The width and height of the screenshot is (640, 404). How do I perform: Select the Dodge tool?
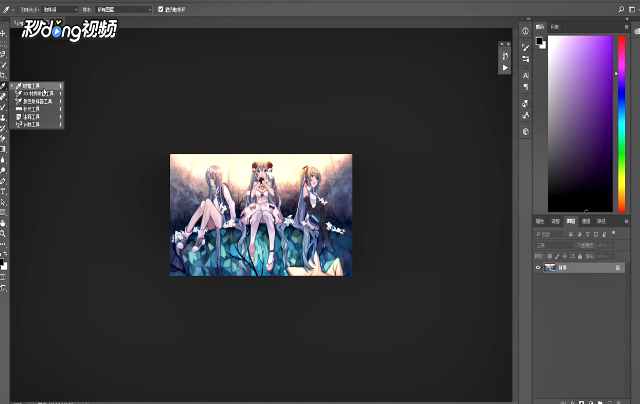3,171
